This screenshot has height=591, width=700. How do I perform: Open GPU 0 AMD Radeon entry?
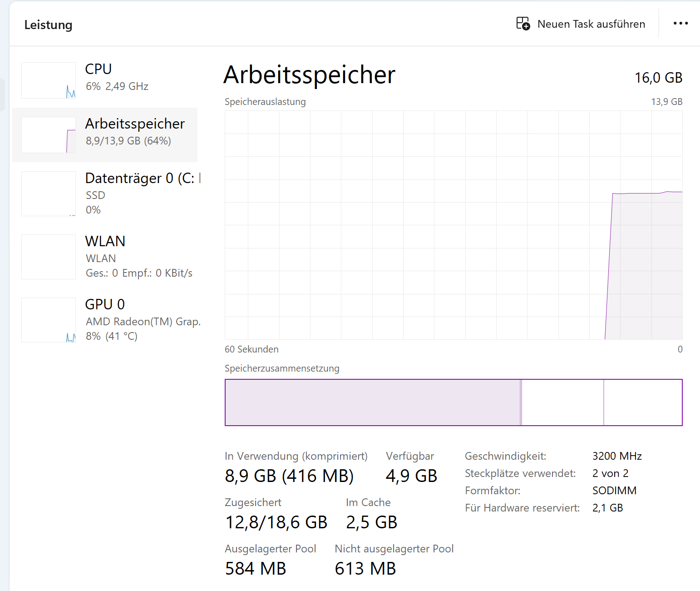pos(105,320)
